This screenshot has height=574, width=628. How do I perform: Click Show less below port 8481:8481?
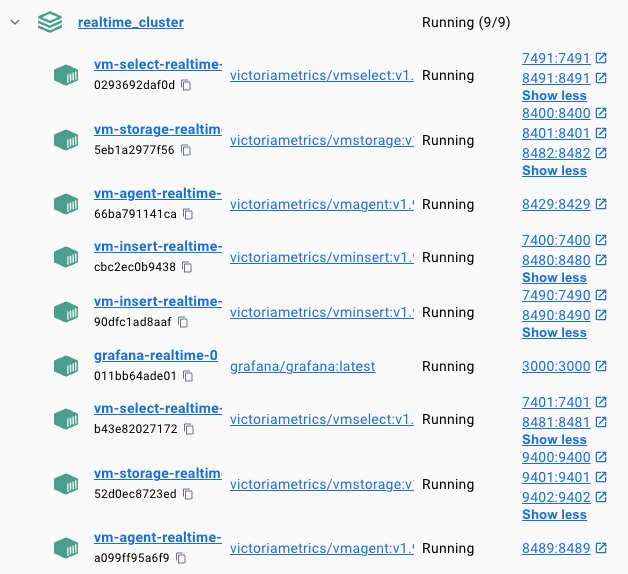click(x=554, y=439)
